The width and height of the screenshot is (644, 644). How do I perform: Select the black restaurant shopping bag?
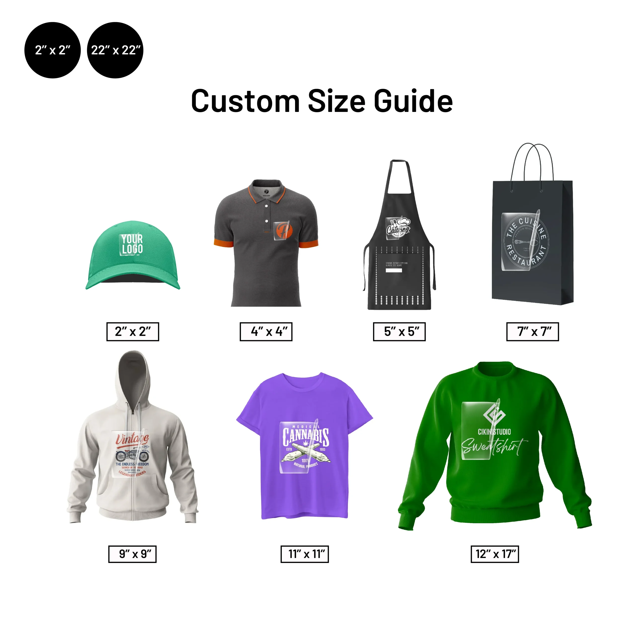click(x=533, y=224)
